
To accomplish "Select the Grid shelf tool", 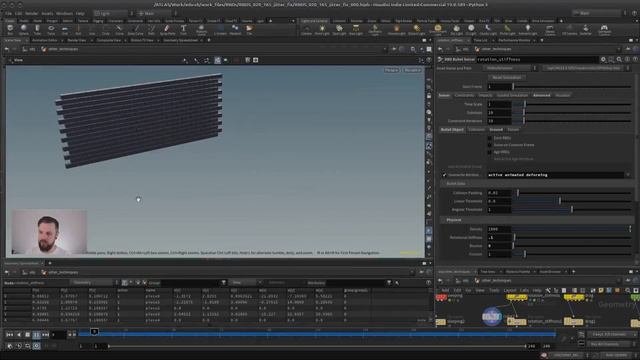I will point(64,29).
